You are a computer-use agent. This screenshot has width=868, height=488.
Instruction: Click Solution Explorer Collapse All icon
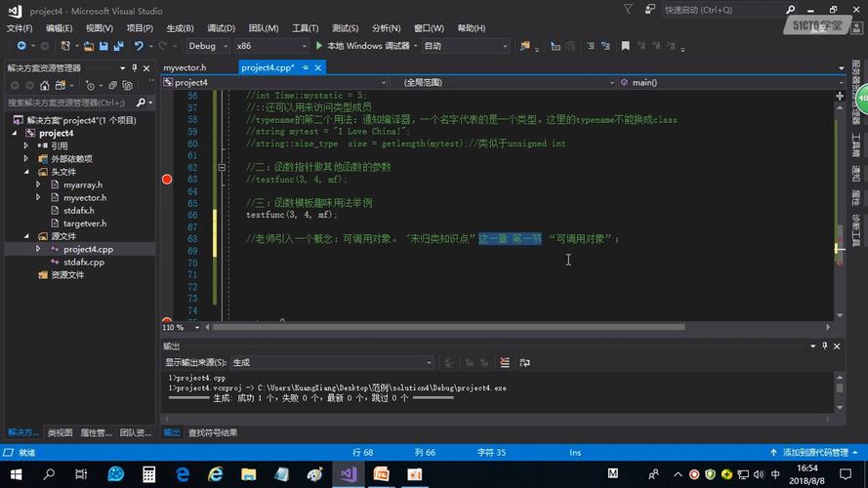tap(112, 85)
